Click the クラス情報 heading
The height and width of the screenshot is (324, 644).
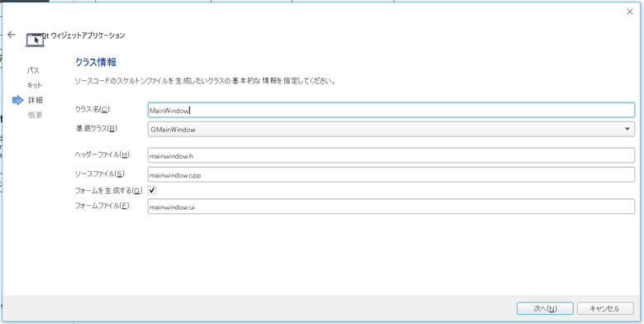point(96,63)
